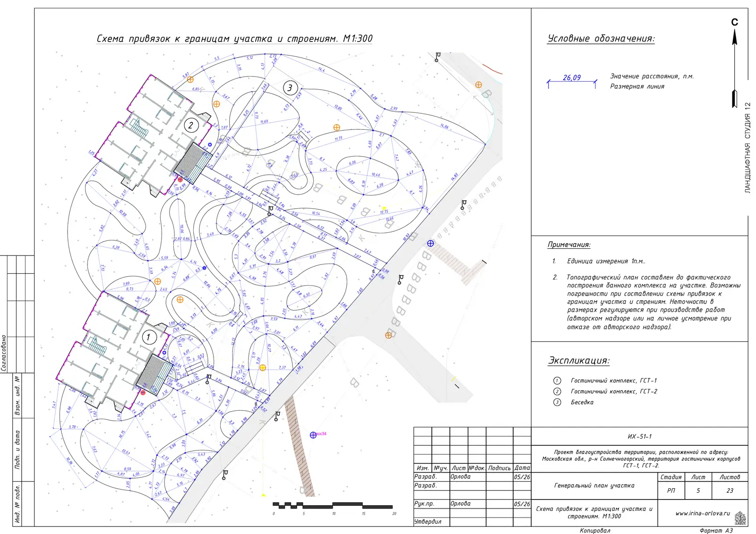Click the vertical ЛАНДШАФТНАЯ СТУДИЯ 12 text
The height and width of the screenshot is (534, 756).
pyautogui.click(x=747, y=147)
